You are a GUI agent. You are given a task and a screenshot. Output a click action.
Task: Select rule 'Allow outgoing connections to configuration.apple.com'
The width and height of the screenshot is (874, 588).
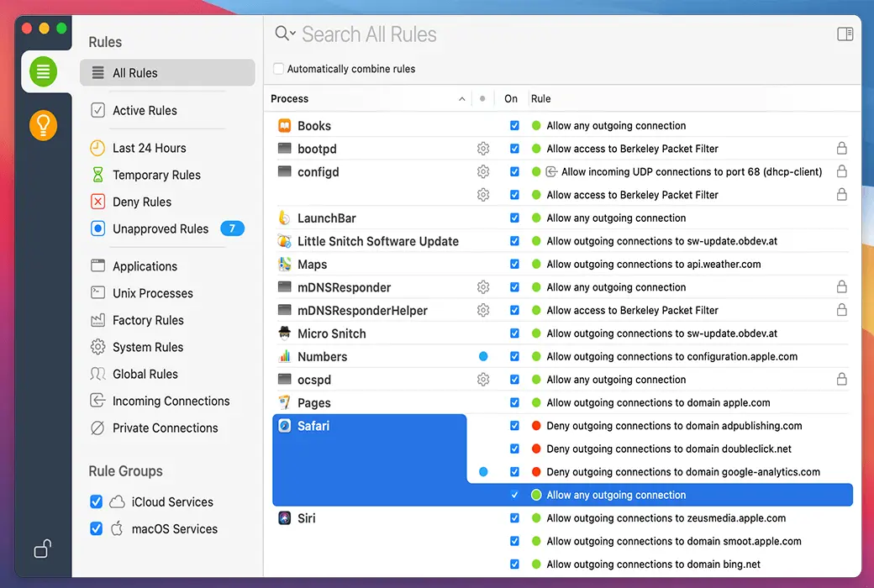671,356
